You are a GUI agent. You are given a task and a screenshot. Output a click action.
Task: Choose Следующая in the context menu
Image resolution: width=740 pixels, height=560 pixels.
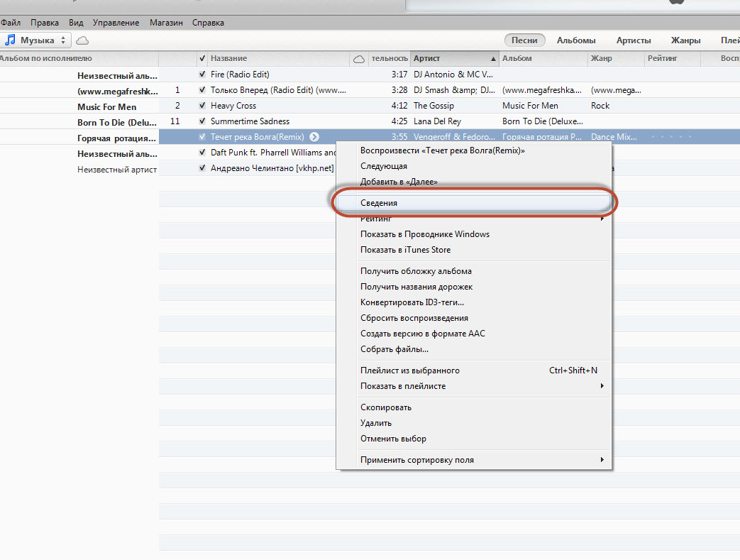(x=474, y=166)
